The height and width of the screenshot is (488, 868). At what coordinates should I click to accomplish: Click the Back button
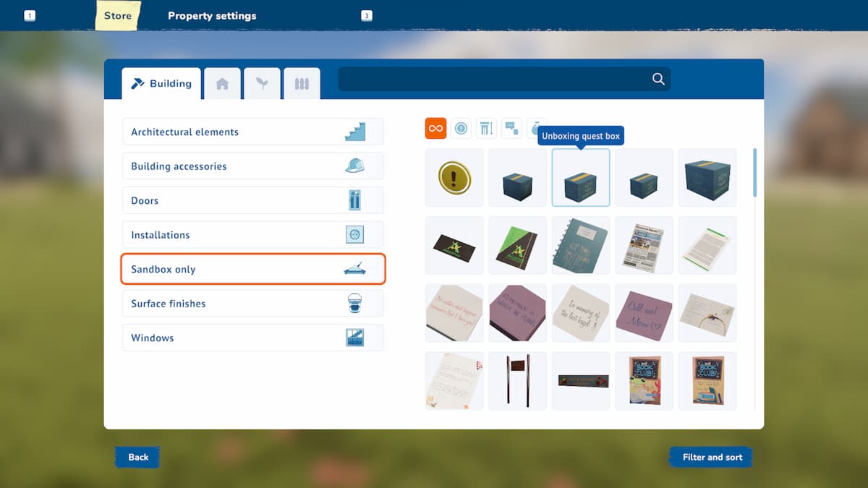pos(137,457)
